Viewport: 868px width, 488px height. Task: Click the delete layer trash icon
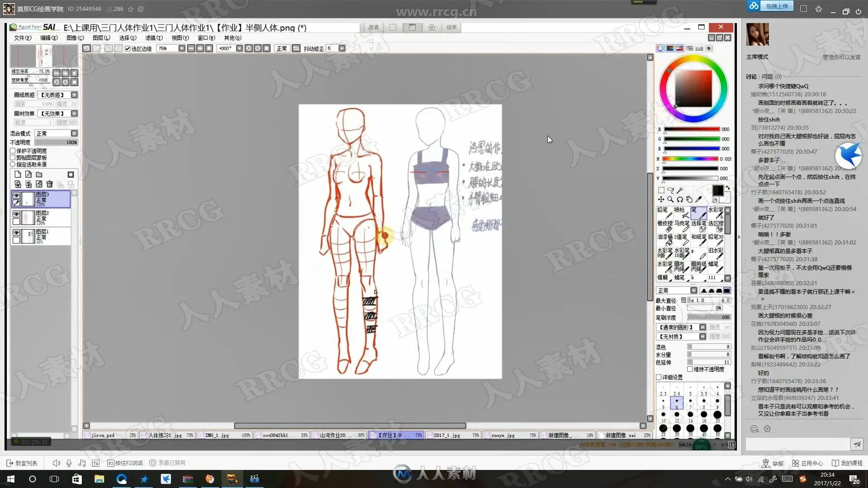50,184
